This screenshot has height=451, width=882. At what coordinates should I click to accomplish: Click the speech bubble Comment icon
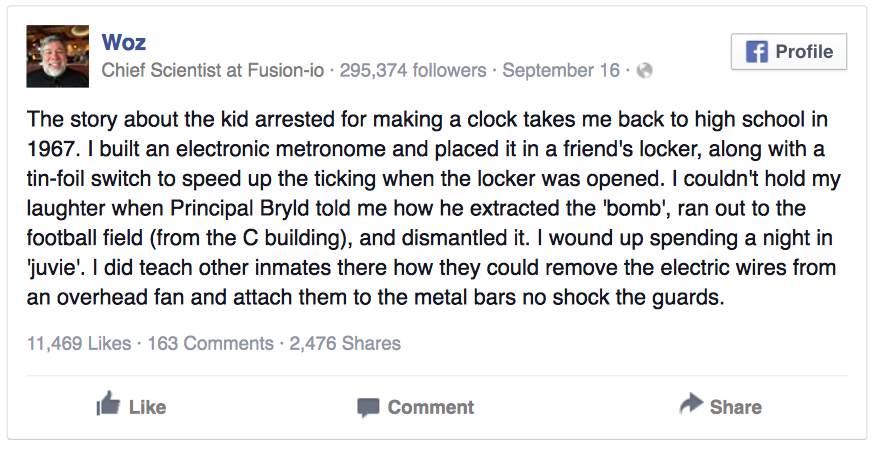pos(368,407)
